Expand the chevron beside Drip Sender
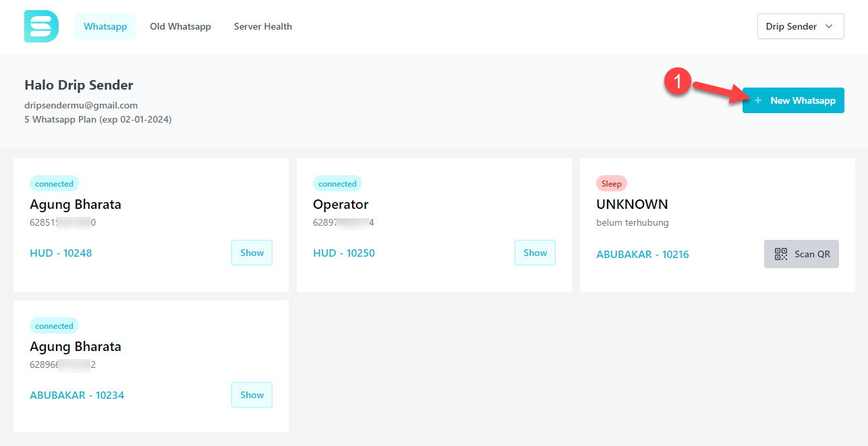The width and height of the screenshot is (868, 446). click(830, 26)
